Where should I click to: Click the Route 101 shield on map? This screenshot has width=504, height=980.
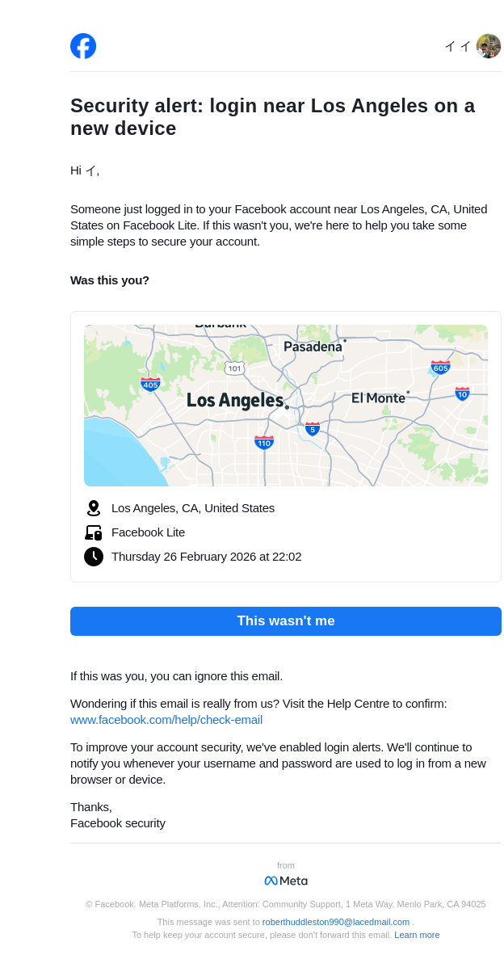click(x=234, y=368)
